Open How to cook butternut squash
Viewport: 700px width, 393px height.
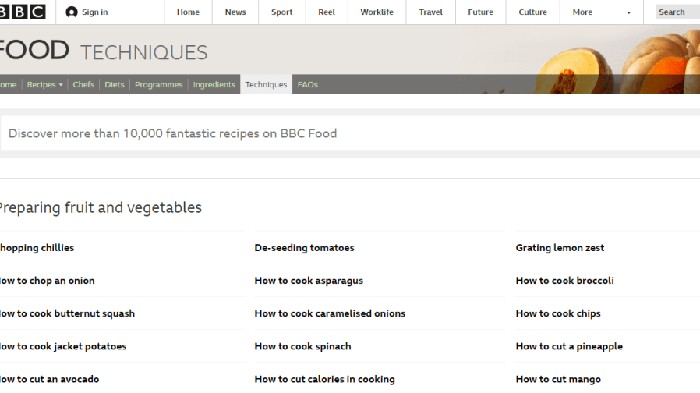[x=67, y=314]
